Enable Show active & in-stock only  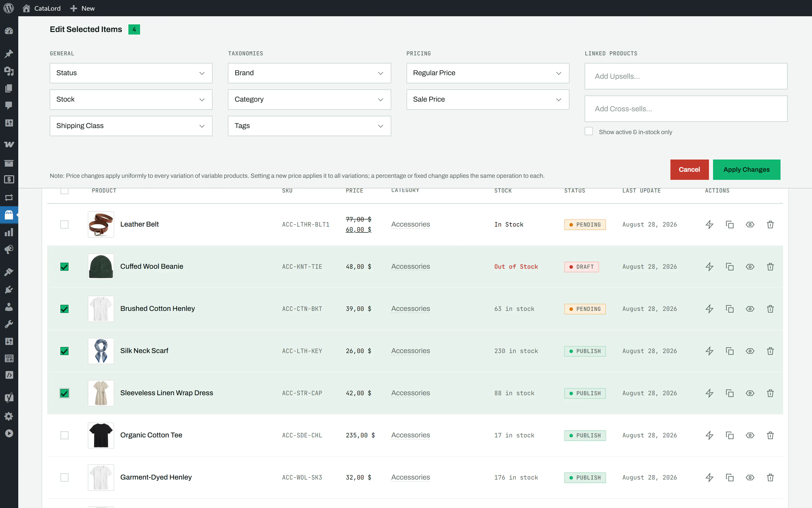click(588, 131)
